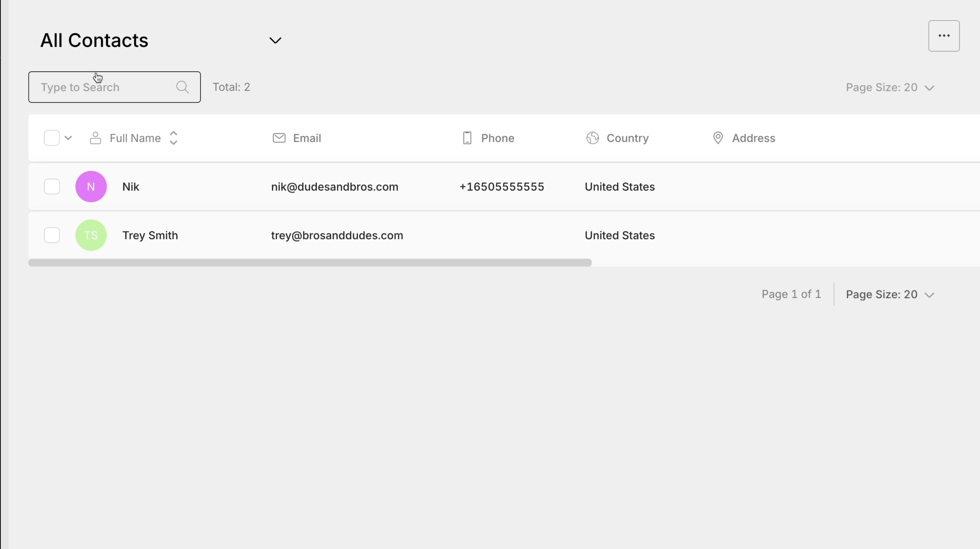Image resolution: width=980 pixels, height=549 pixels.
Task: Click the Trey Smith contact name
Action: (150, 235)
